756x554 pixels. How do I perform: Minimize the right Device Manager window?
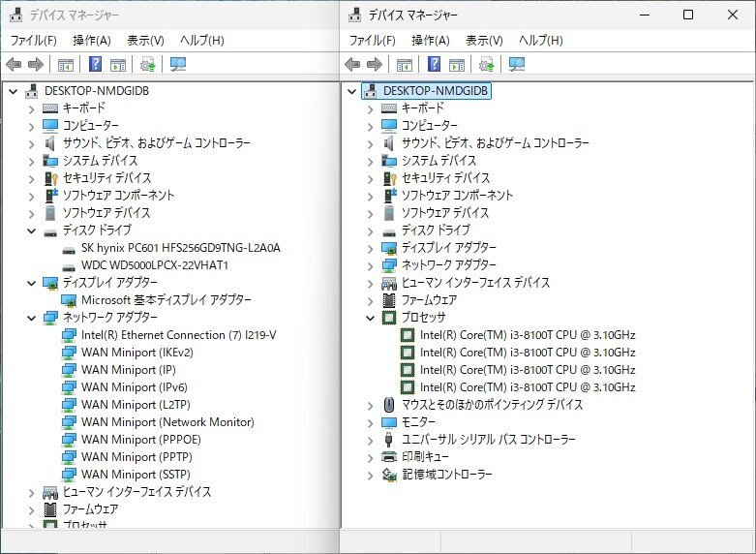(645, 15)
